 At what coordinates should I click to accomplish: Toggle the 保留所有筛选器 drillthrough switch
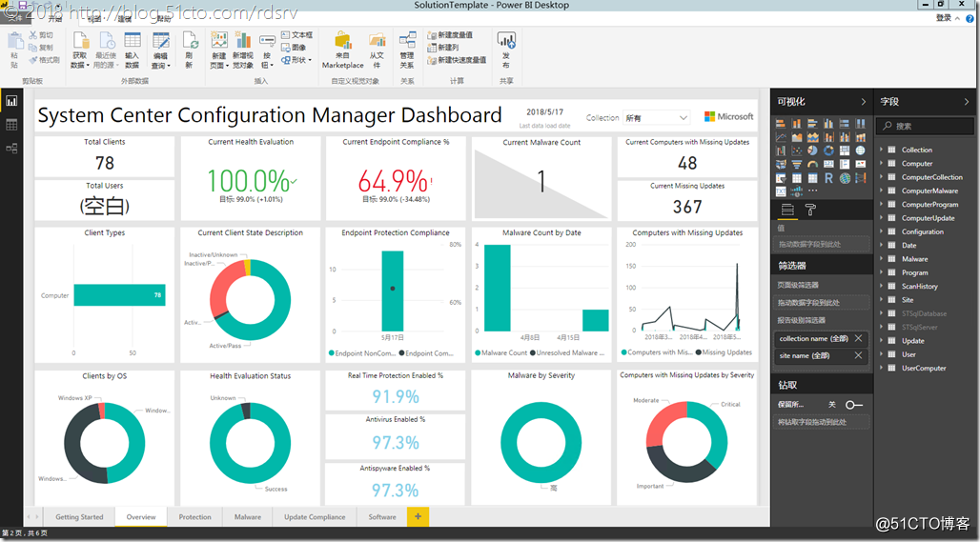click(854, 405)
